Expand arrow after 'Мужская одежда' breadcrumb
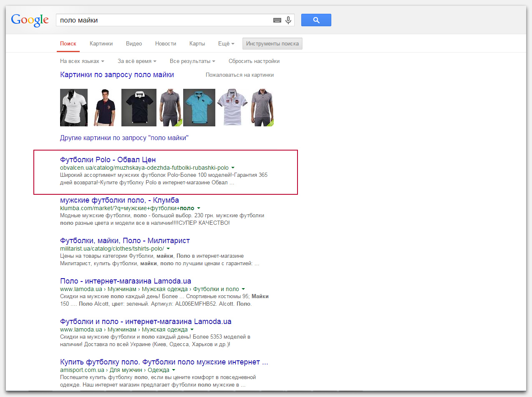 [192, 329]
